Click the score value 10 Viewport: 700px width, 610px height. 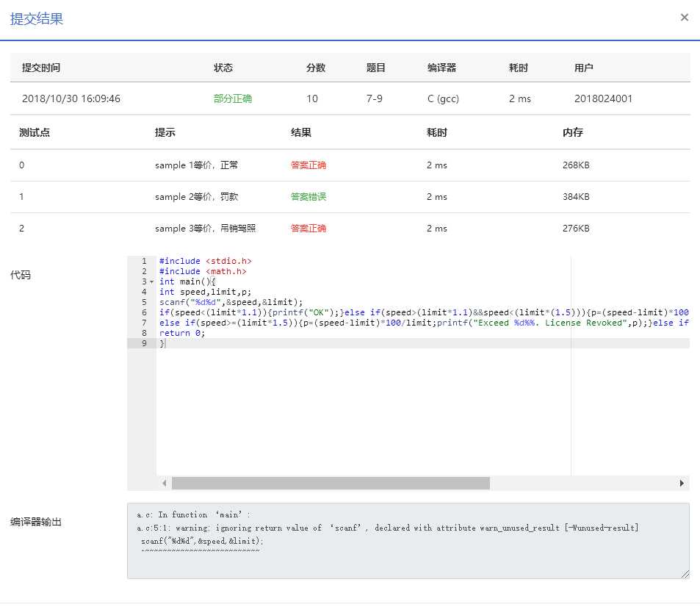(312, 98)
